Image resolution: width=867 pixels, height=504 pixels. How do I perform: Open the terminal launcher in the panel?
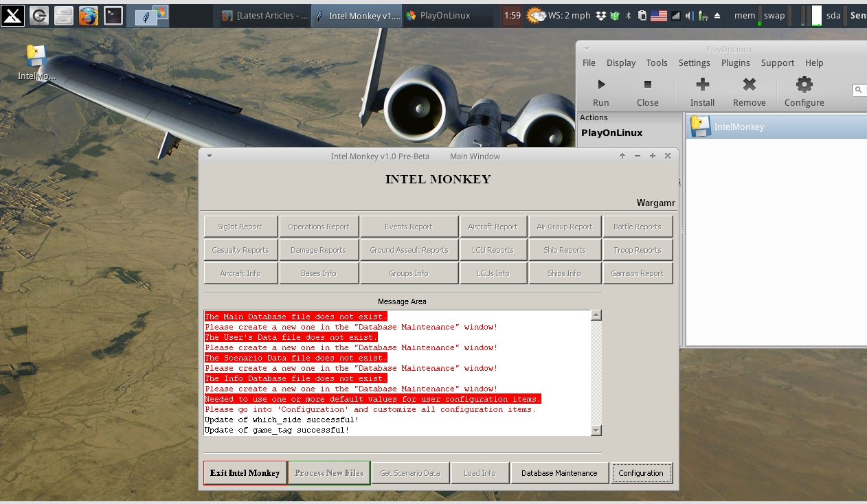[113, 15]
